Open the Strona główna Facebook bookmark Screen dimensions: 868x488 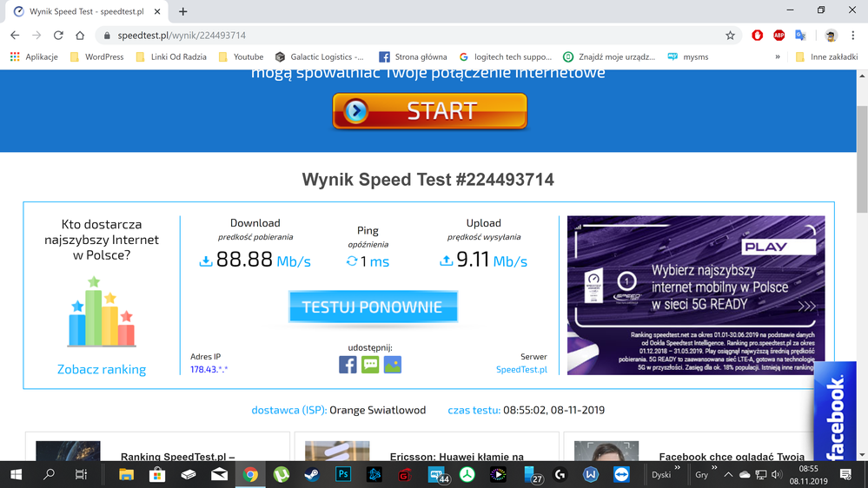[413, 56]
